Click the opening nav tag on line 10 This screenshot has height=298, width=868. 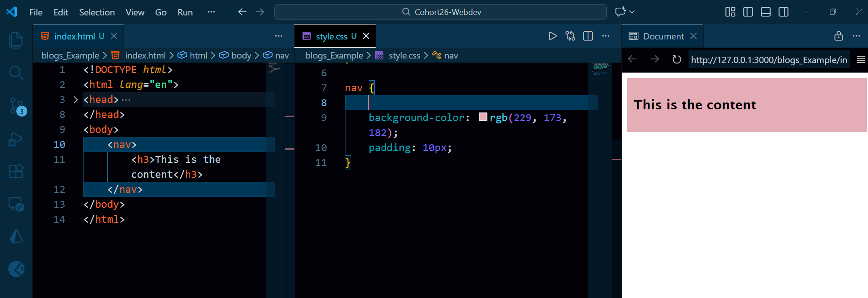click(x=122, y=144)
